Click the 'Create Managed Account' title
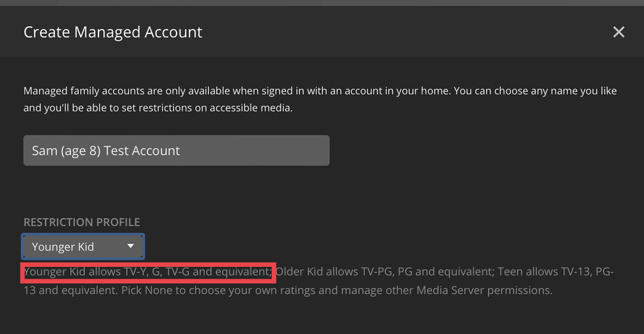 point(113,32)
